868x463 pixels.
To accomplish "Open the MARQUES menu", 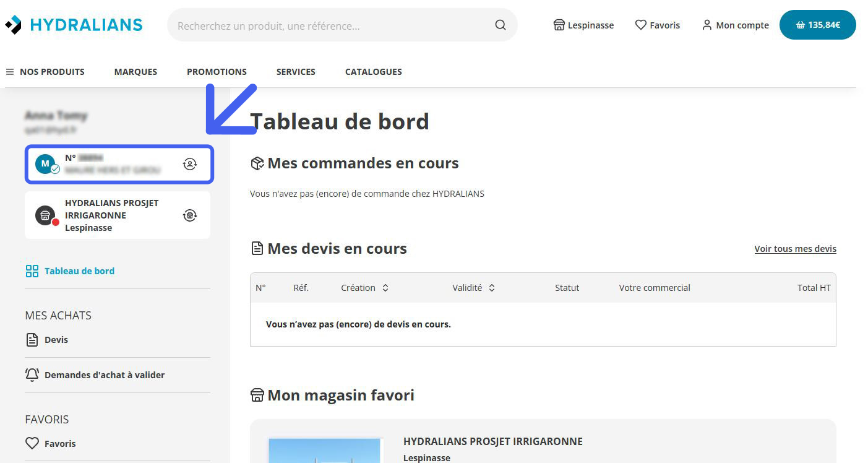I will click(x=135, y=72).
